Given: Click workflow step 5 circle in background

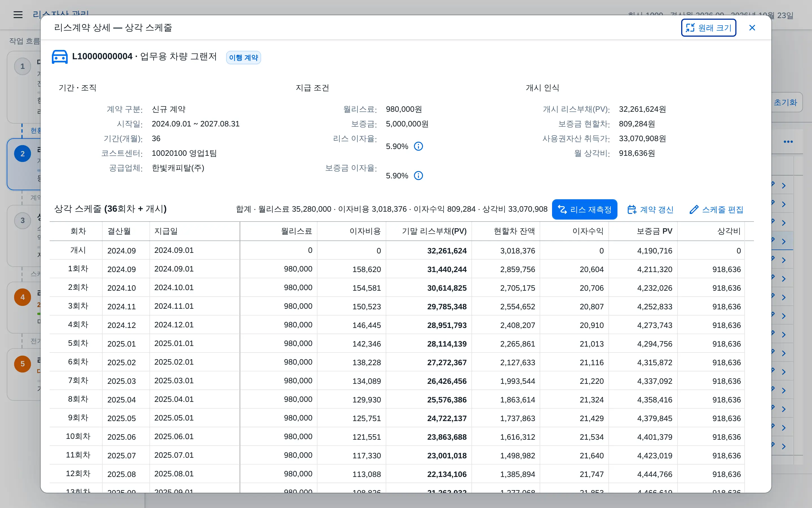Looking at the screenshot, I should click(23, 364).
